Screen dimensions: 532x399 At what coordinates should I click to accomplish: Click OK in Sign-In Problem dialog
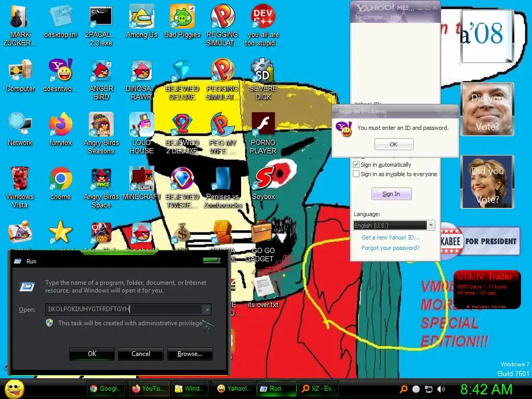394,144
